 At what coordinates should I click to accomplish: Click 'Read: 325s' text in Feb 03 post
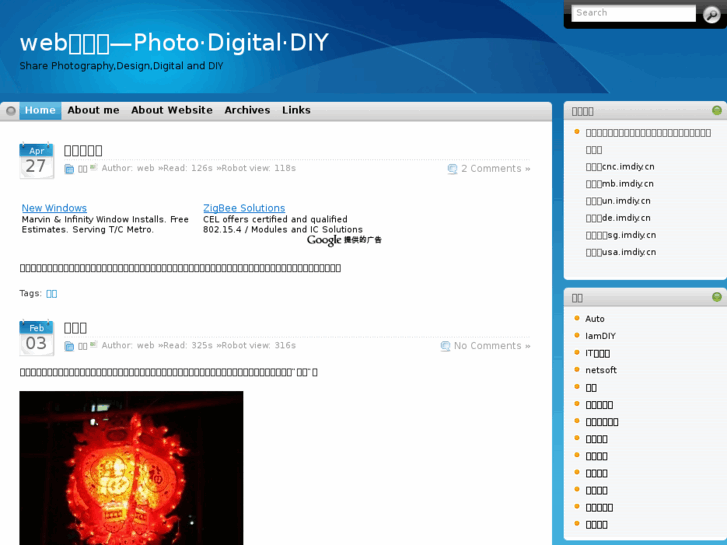tap(188, 346)
